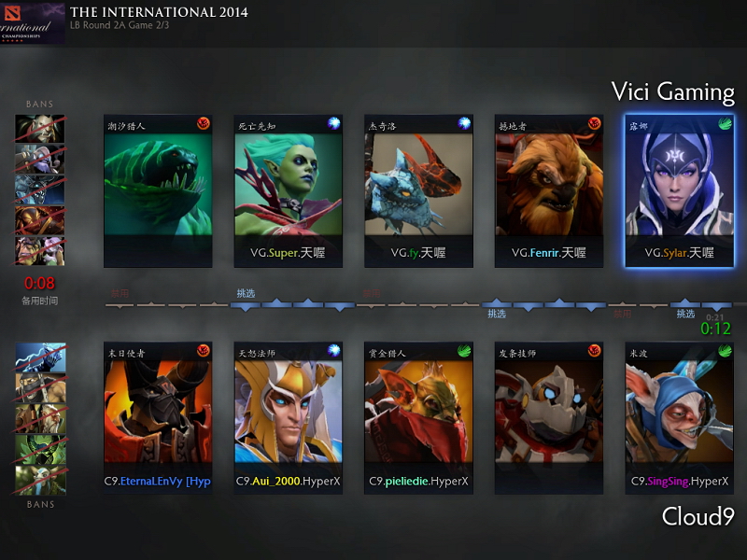Click the agility icon on Luna's card
This screenshot has height=560, width=747.
pos(726,124)
